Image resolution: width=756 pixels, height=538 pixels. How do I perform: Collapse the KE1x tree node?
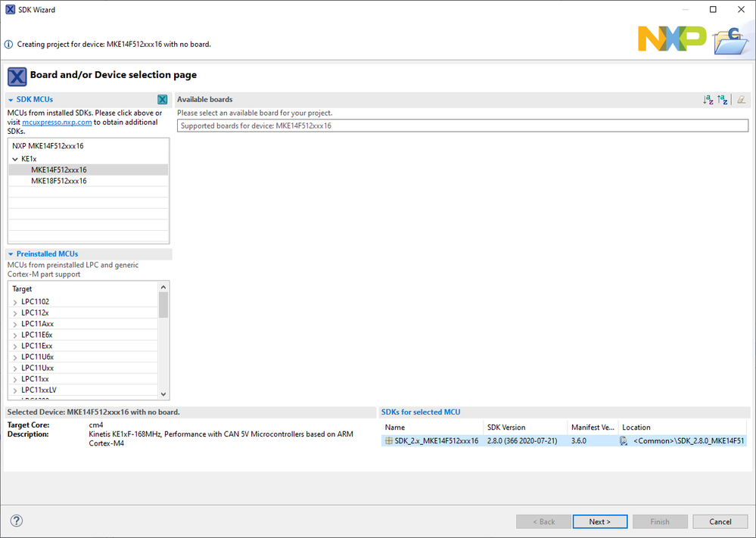pos(15,159)
